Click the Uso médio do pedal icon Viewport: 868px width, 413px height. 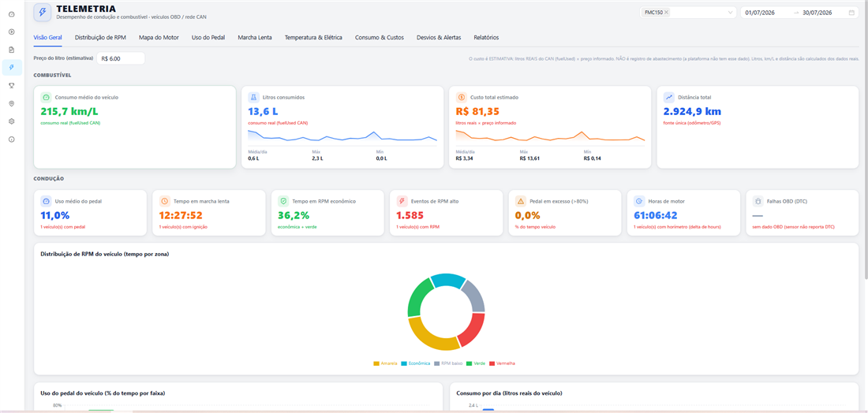tap(47, 201)
